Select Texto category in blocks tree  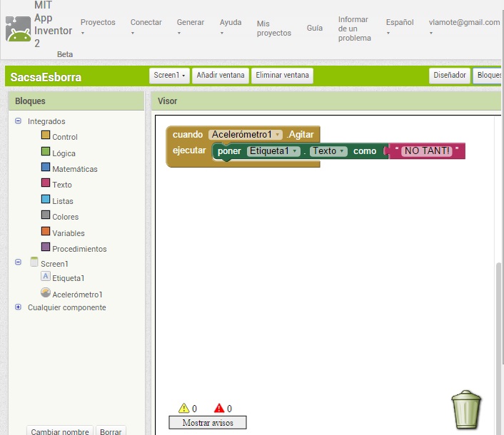62,185
